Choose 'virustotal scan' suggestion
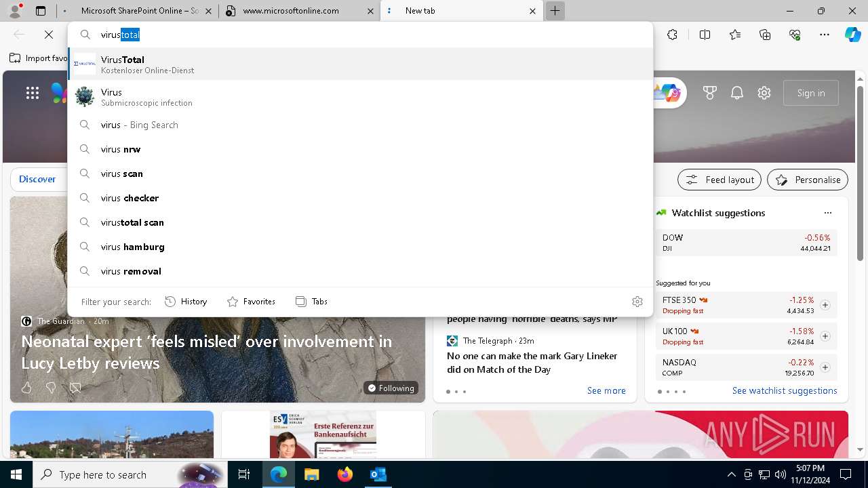 tap(360, 222)
